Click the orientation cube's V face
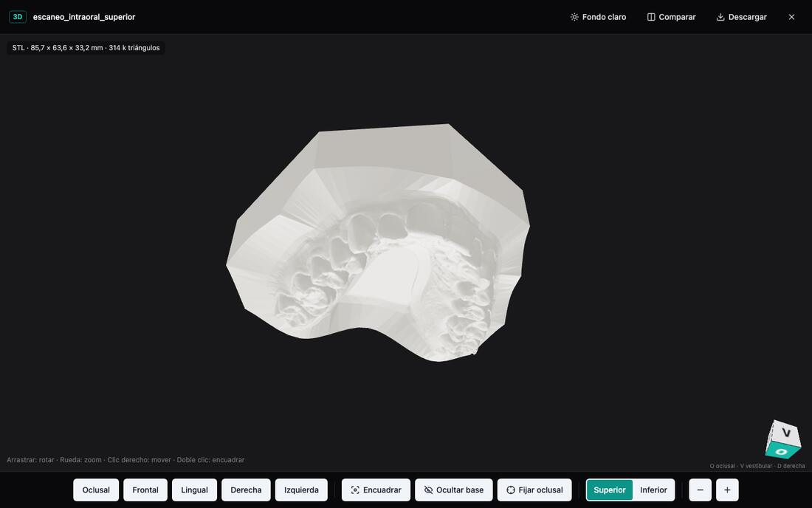This screenshot has height=508, width=812. 785,433
